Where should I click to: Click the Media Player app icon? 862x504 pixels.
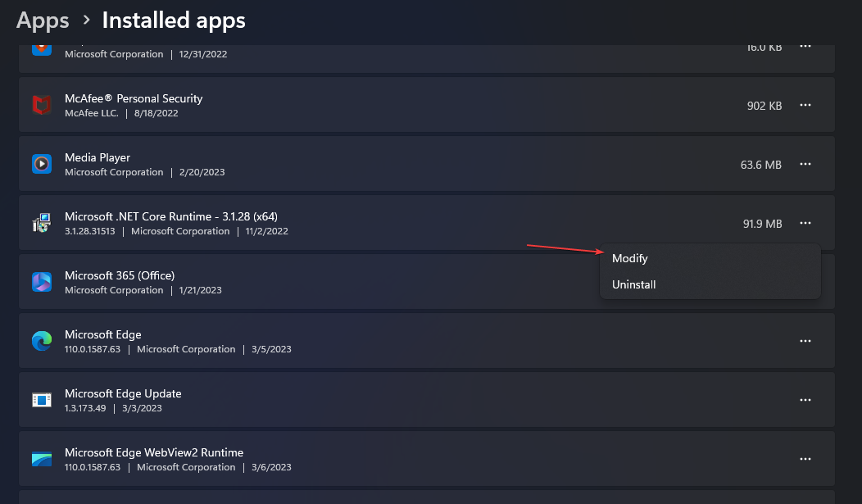click(42, 164)
